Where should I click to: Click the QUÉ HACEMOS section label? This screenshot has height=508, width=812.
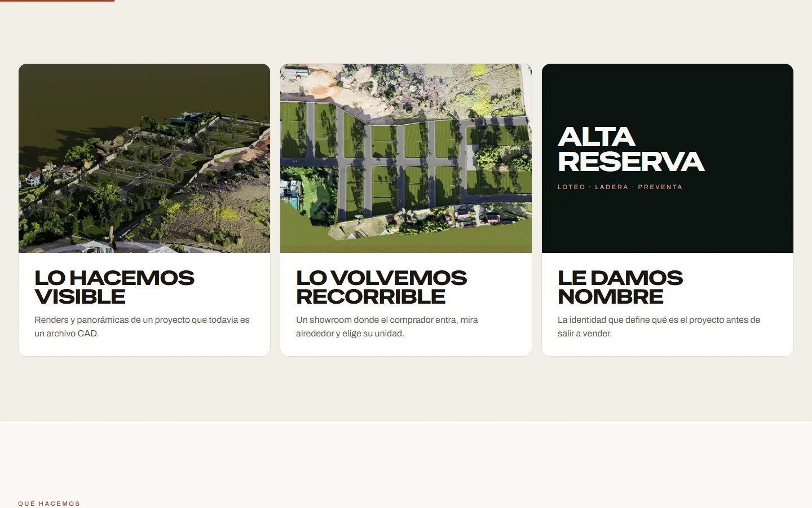click(49, 503)
